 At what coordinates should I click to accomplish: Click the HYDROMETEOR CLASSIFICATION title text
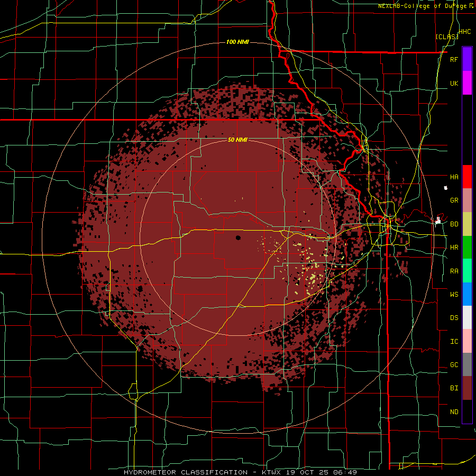186,472
